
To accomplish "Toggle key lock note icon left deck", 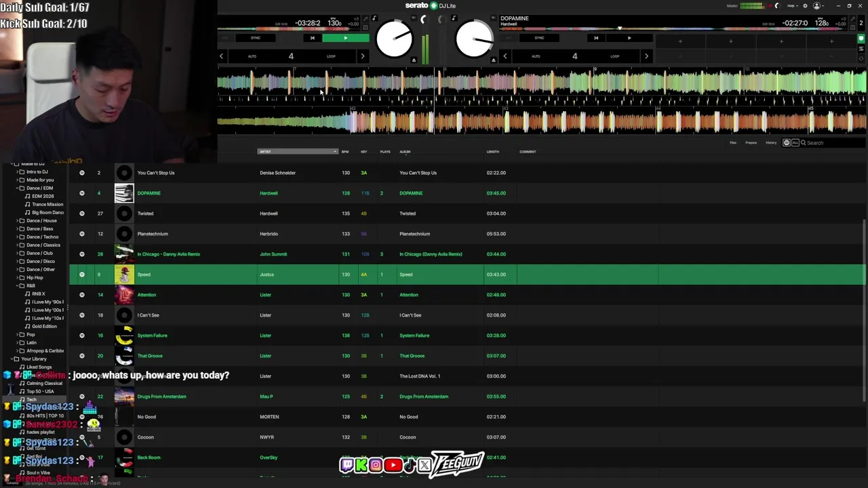I will [x=374, y=19].
